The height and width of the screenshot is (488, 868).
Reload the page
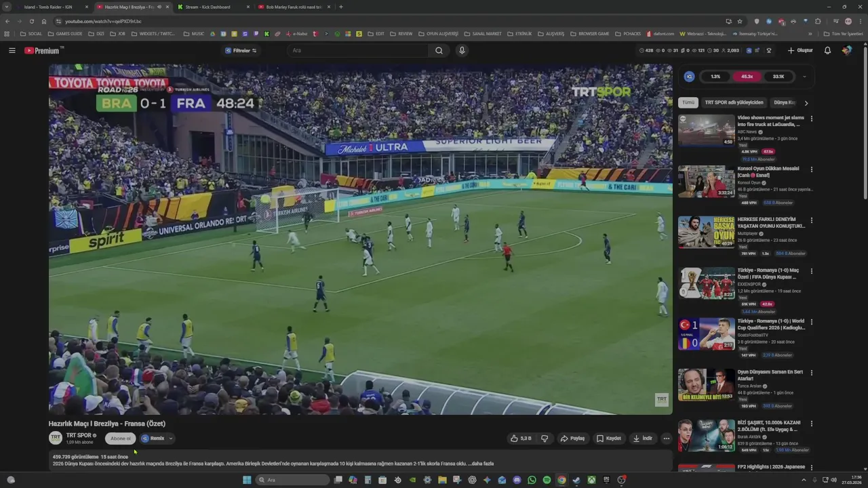click(31, 21)
